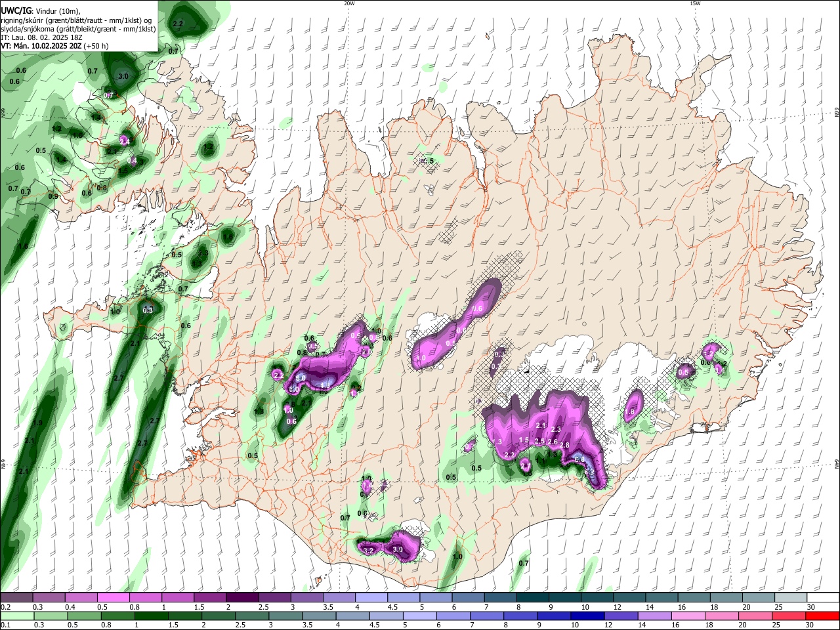Click the 3.0 value in the northwest green cell
This screenshot has height=630, width=840.
point(123,76)
